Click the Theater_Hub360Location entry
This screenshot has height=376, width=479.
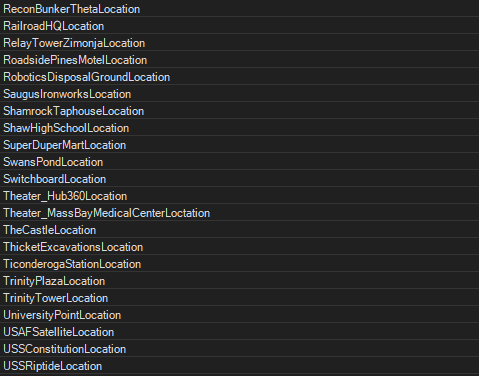tap(239, 196)
